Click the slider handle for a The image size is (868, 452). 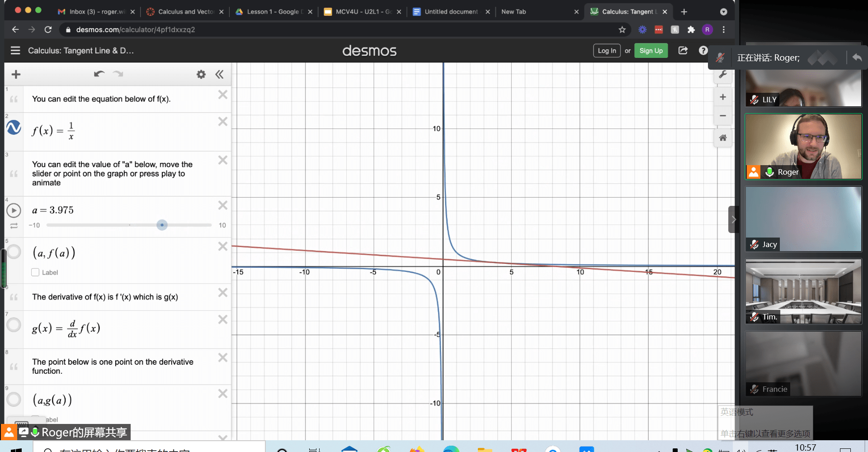162,225
